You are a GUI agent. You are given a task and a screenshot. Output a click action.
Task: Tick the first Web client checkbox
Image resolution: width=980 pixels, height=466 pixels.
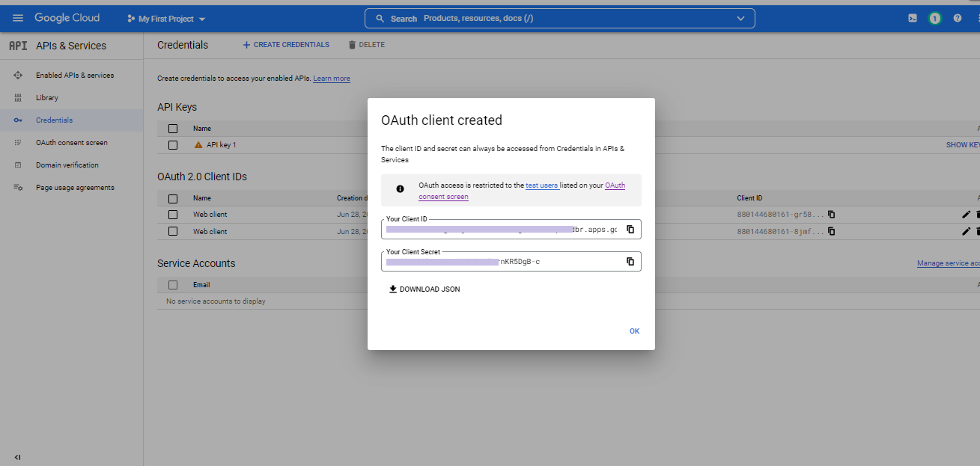[x=173, y=215]
